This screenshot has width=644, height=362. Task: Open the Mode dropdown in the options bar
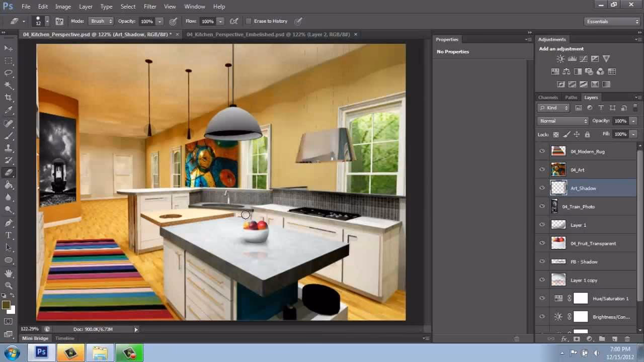pos(100,21)
